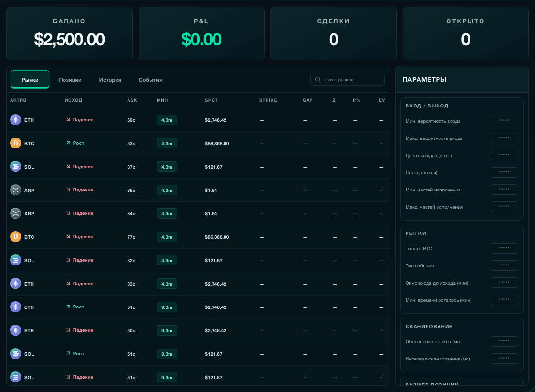Click the up arrow icon in the BTC 53¢ row
535x392 pixels.
[x=68, y=143]
